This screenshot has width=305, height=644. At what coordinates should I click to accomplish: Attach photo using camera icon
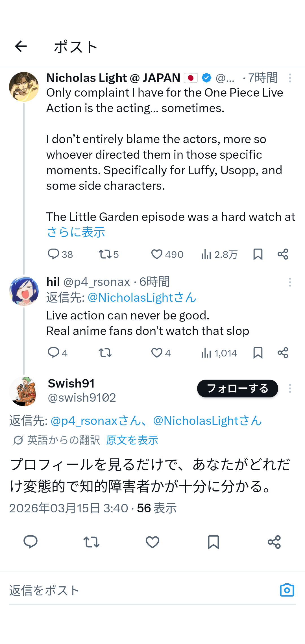[x=287, y=590]
